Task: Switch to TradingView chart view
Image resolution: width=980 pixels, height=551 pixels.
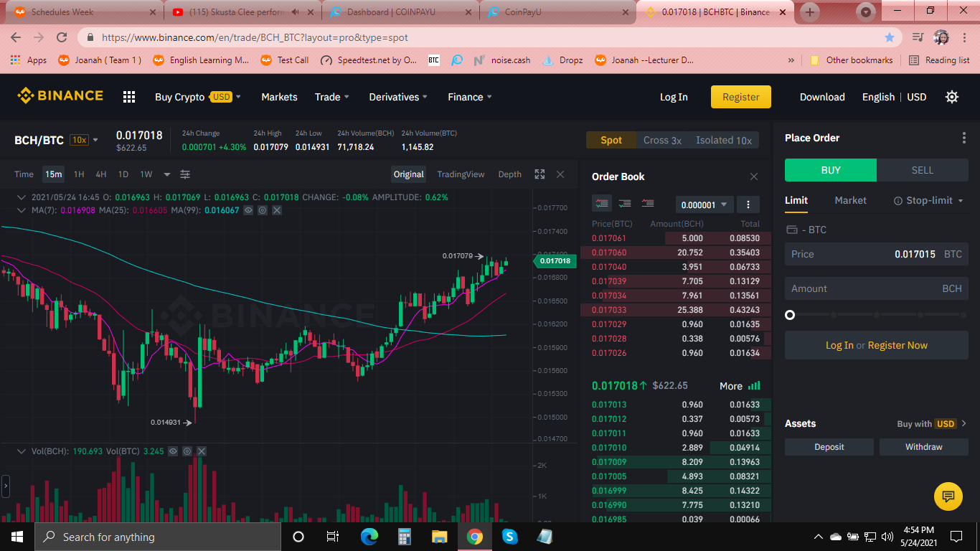Action: click(x=461, y=174)
